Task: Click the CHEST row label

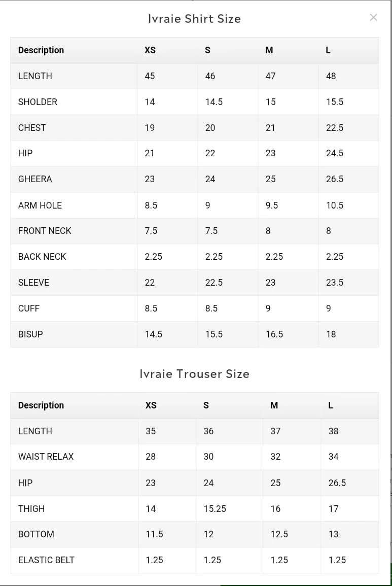Action: (x=32, y=128)
